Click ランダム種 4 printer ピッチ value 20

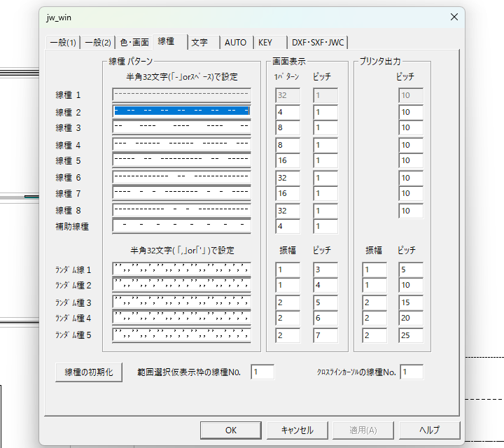[x=411, y=318]
